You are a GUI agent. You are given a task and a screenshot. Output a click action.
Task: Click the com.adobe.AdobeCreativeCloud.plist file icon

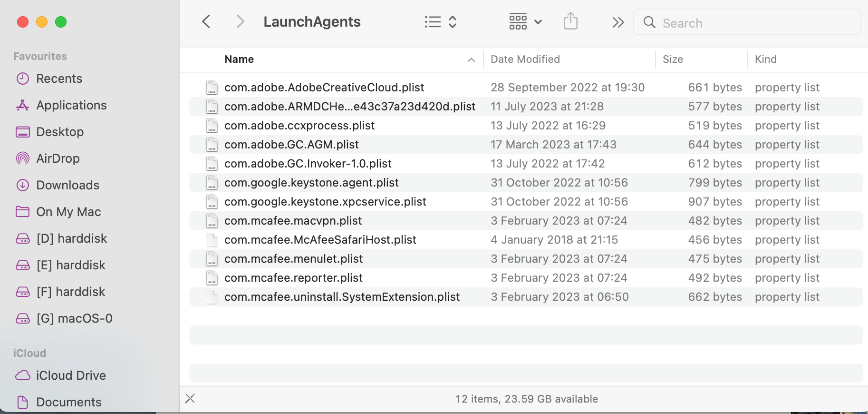point(212,88)
